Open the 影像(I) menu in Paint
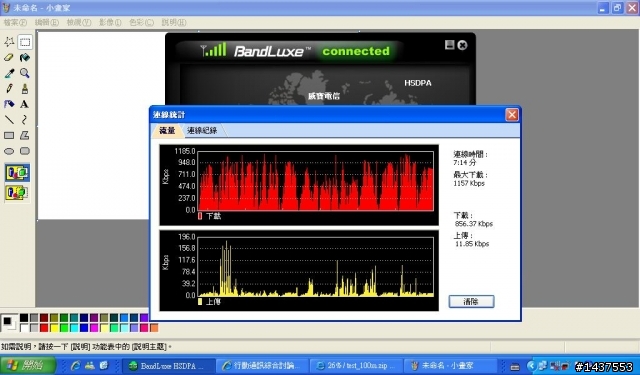This screenshot has height=375, width=640. (x=110, y=22)
